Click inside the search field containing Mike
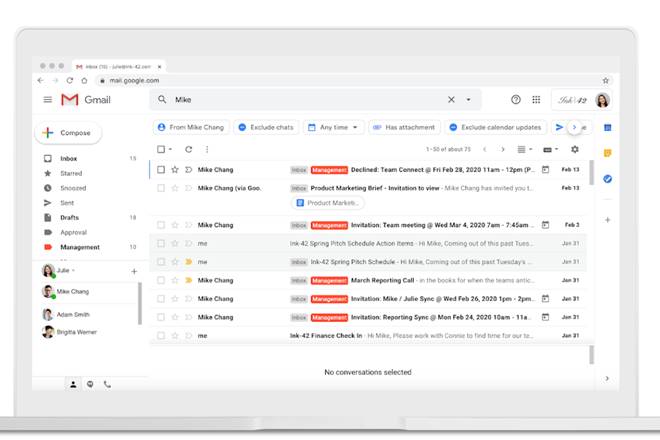 click(300, 100)
